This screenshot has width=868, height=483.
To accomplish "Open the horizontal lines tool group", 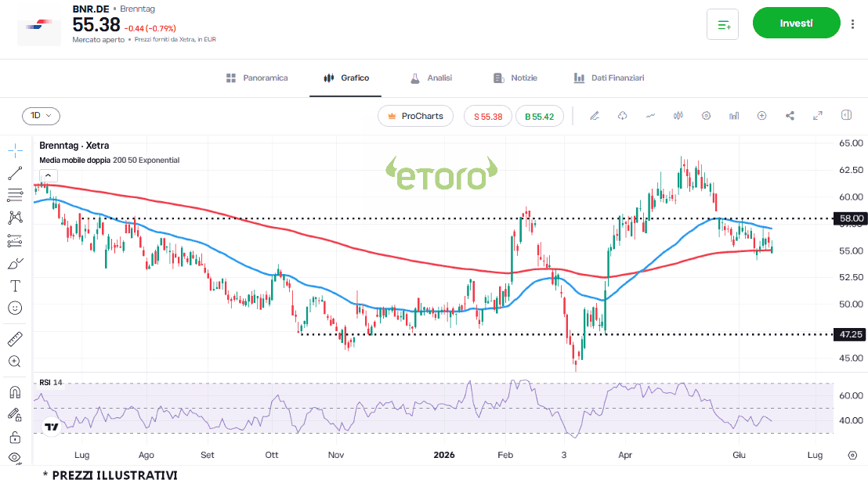I will click(x=15, y=195).
